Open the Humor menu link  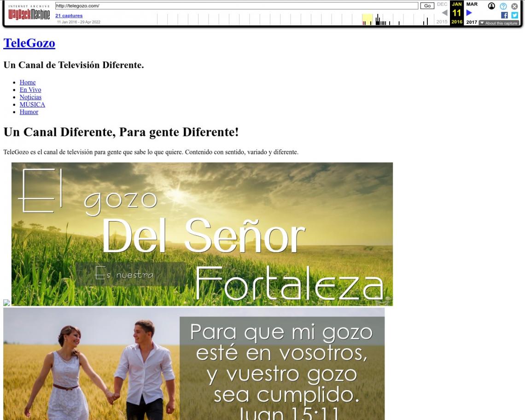29,112
